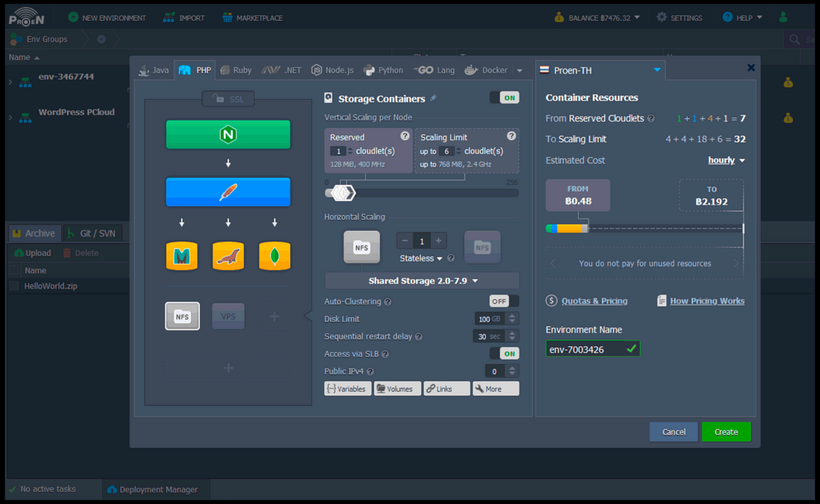Click the active NFS horizontal scaling node

tap(362, 247)
